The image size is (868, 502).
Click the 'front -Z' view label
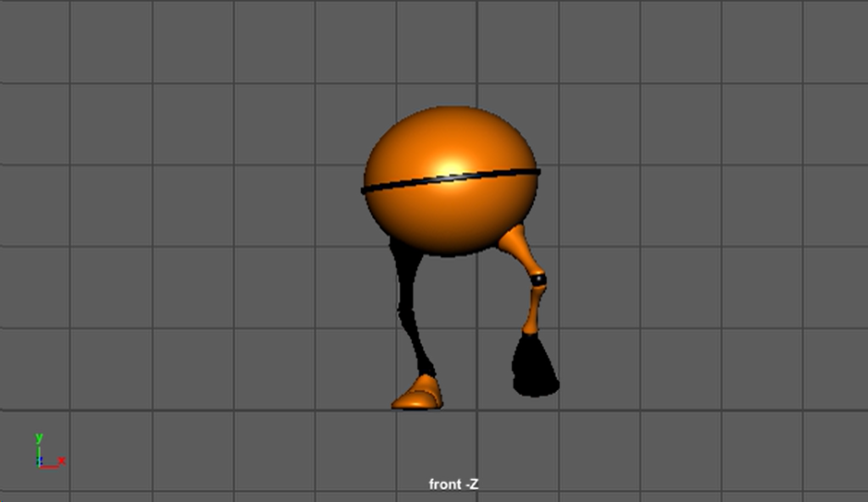(x=453, y=484)
